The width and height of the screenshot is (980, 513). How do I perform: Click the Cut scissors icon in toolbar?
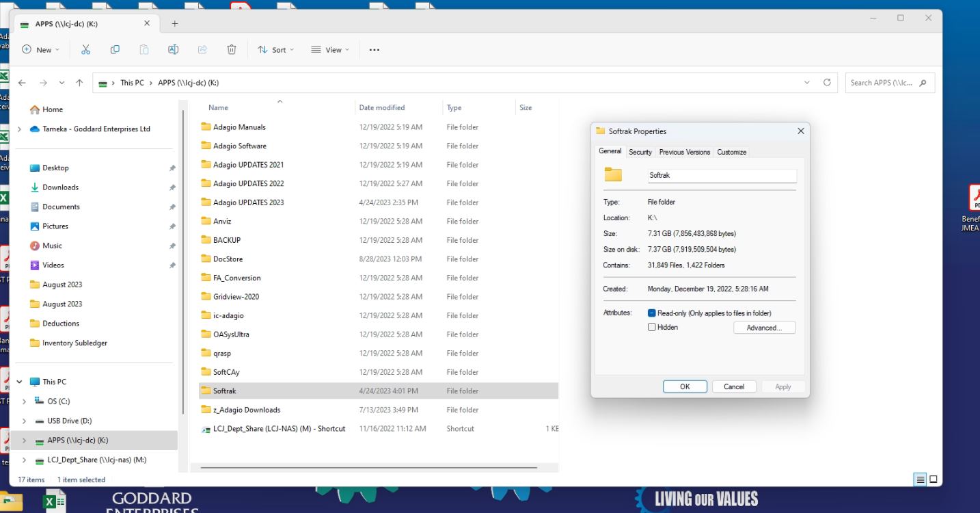85,49
